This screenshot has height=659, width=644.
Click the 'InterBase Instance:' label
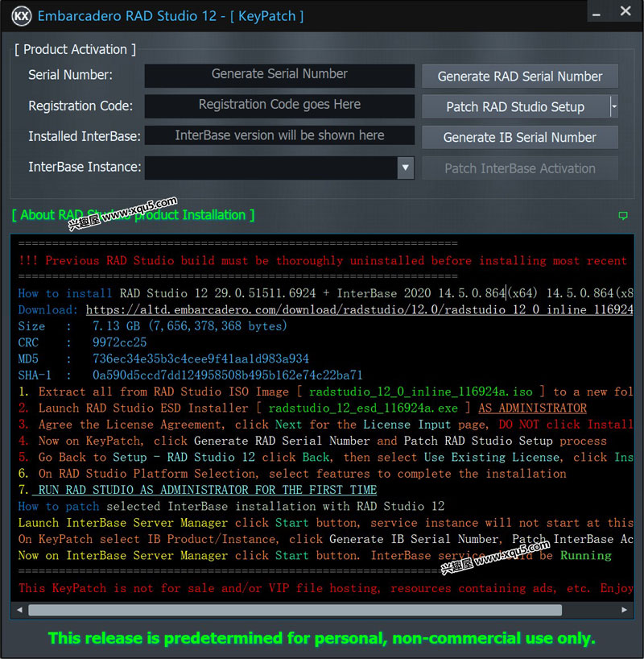coord(85,168)
